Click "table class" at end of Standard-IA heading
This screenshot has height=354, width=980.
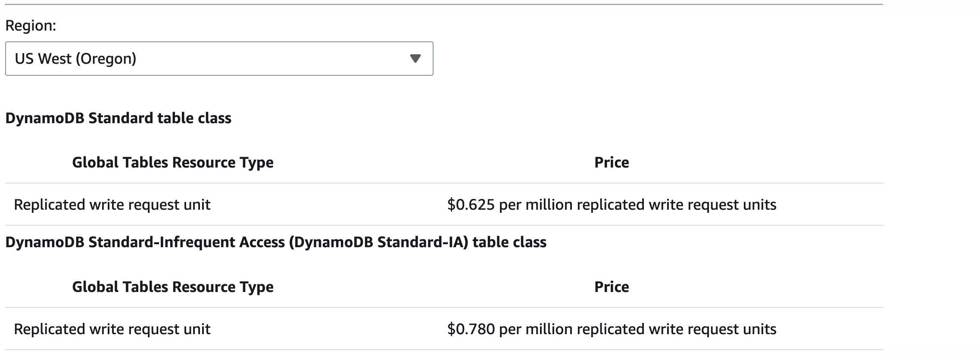[x=509, y=242]
